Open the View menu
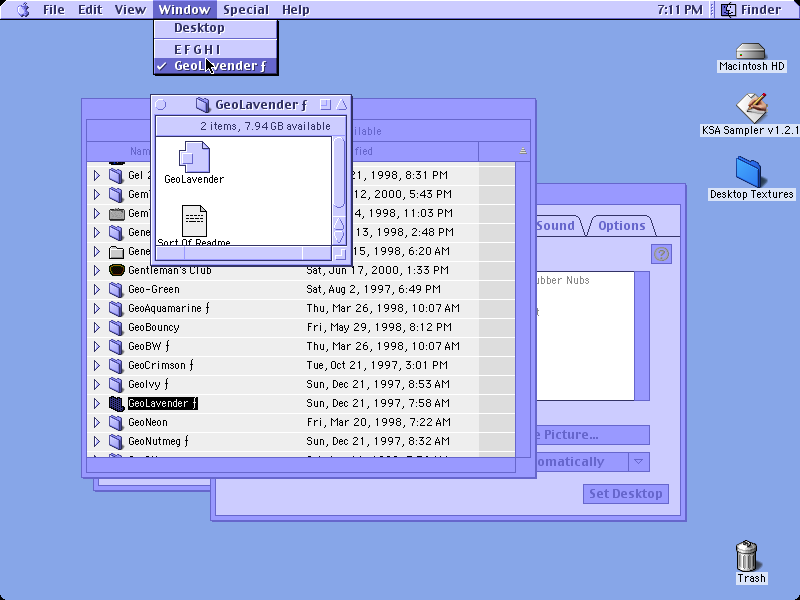Viewport: 800px width, 600px height. 130,10
